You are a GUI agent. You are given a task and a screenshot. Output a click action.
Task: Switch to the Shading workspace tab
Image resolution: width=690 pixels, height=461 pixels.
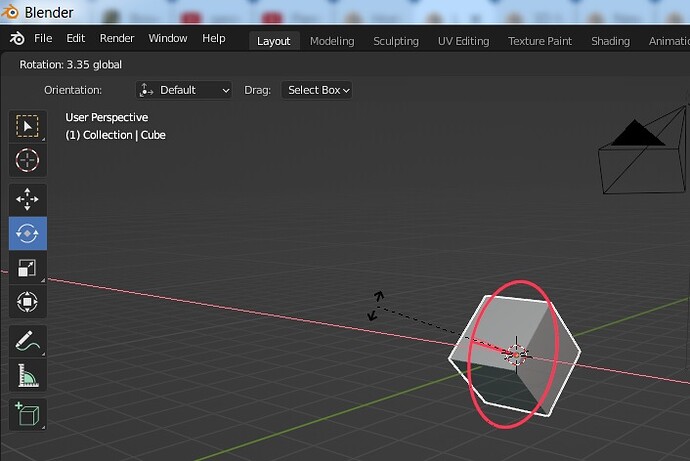[610, 41]
